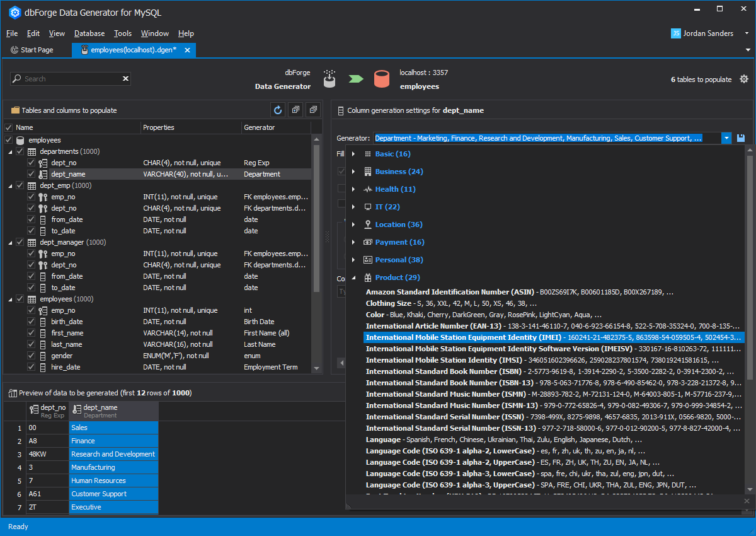
Task: Click the expand all tables icon
Action: coord(295,110)
